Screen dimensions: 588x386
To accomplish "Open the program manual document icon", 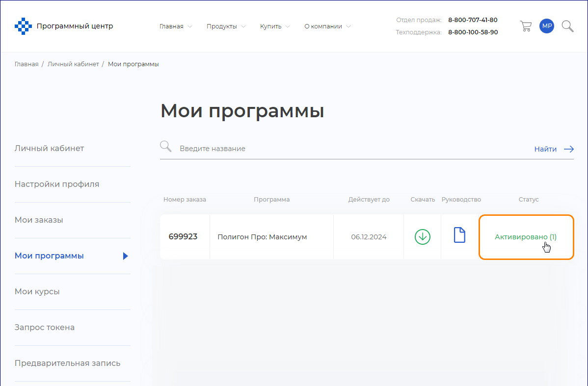I will tap(459, 235).
